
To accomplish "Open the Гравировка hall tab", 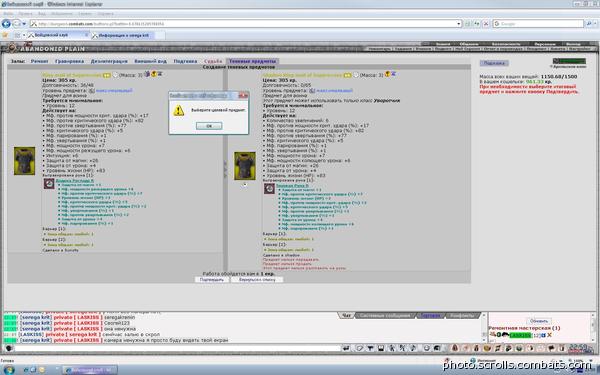I will (x=69, y=61).
